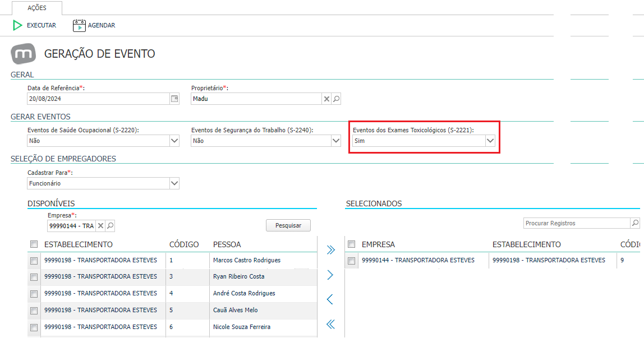Toggle select-all checkbox in Selecionados header
This screenshot has height=338, width=644.
click(352, 244)
